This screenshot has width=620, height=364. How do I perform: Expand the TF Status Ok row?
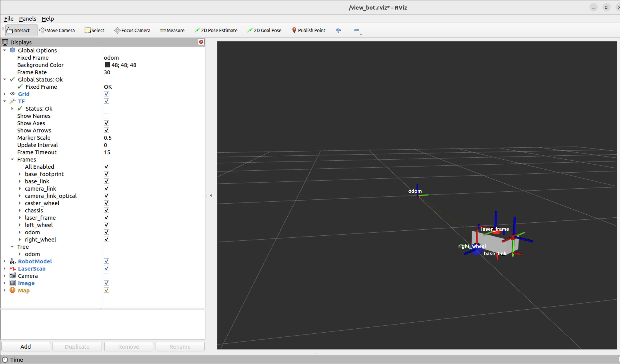click(12, 108)
